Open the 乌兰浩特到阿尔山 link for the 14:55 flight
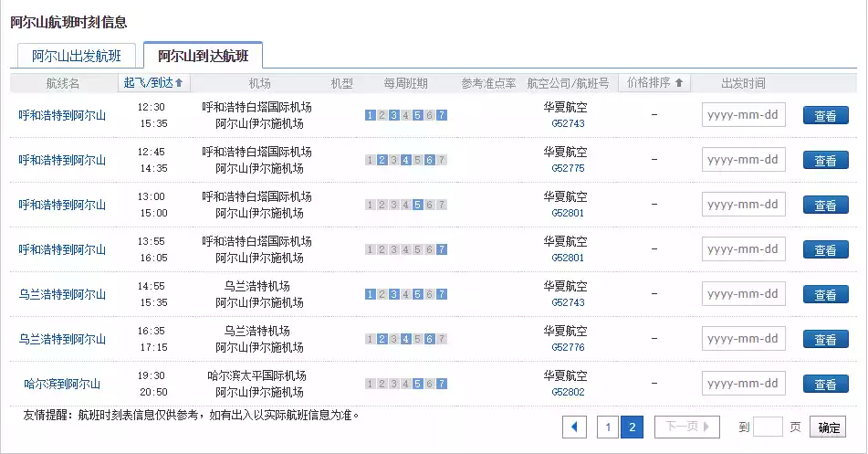The image size is (868, 454). tap(62, 294)
